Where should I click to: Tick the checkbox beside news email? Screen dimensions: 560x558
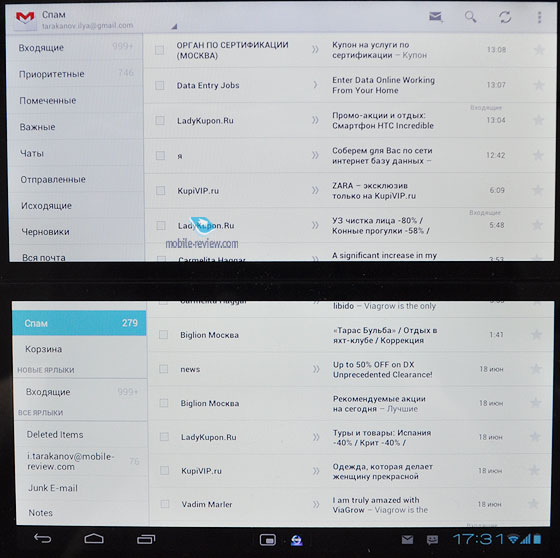pyautogui.click(x=164, y=369)
